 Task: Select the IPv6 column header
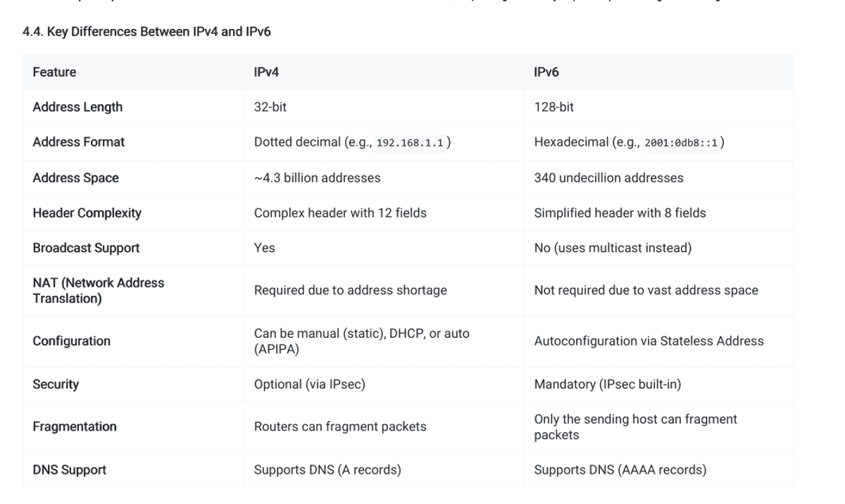546,72
